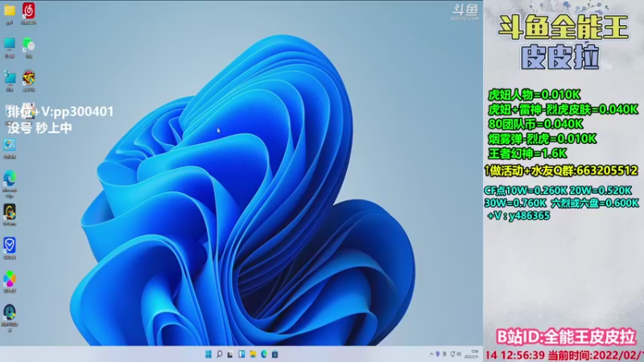
Task: Open taskbar Search
Action: tap(219, 354)
